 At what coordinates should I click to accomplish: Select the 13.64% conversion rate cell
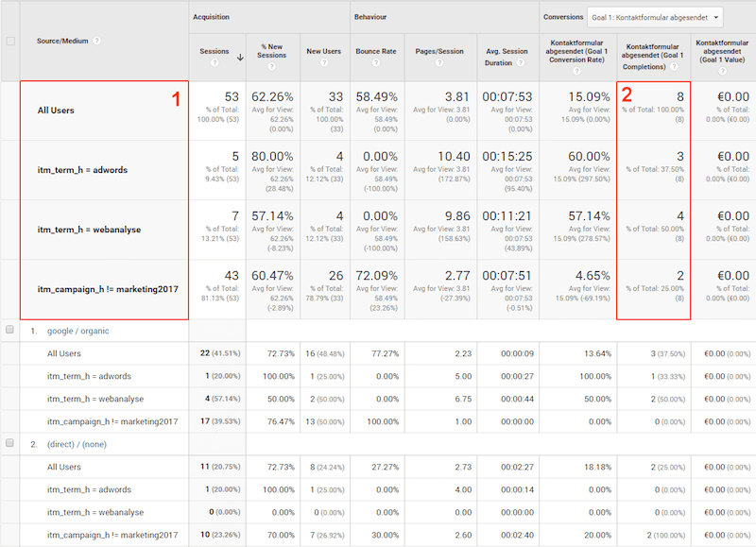[598, 353]
